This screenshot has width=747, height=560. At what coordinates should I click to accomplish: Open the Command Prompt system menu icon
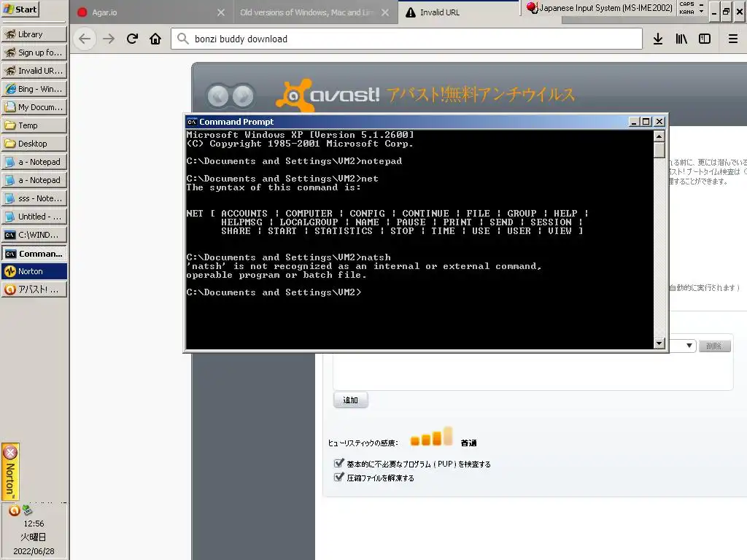(192, 122)
